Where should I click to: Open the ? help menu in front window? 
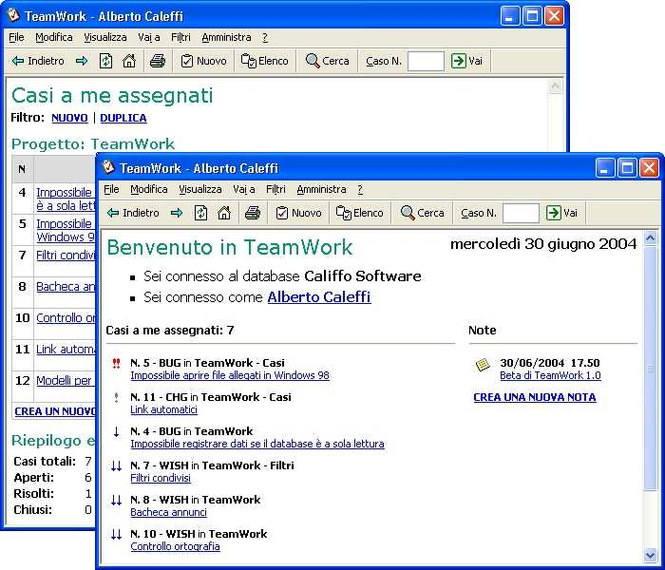360,190
